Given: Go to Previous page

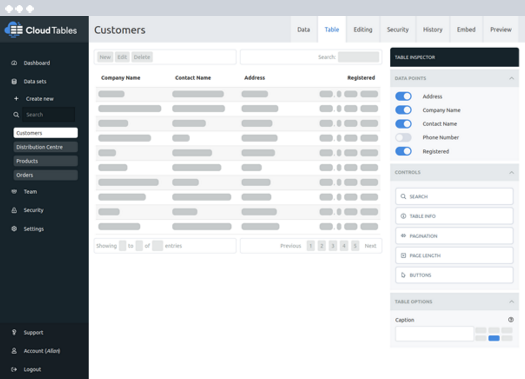Looking at the screenshot, I should click(x=291, y=246).
